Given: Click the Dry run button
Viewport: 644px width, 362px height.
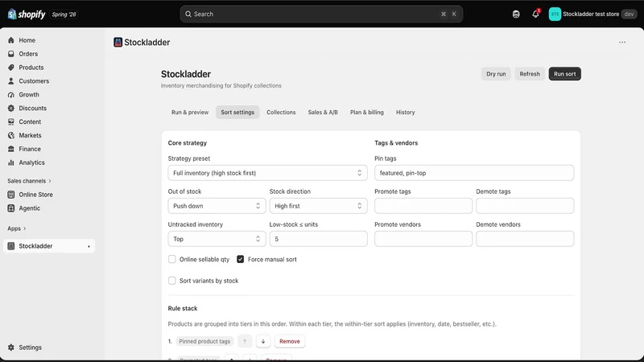Looking at the screenshot, I should 496,74.
